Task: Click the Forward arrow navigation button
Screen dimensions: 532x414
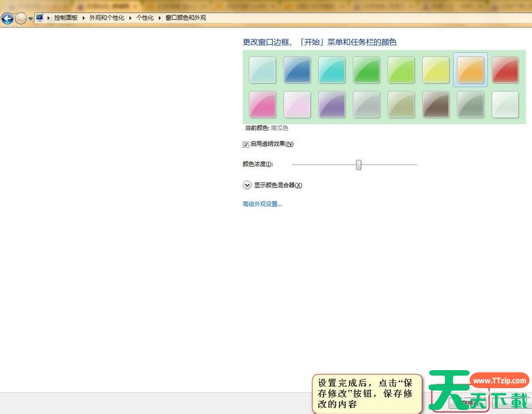Action: point(21,18)
